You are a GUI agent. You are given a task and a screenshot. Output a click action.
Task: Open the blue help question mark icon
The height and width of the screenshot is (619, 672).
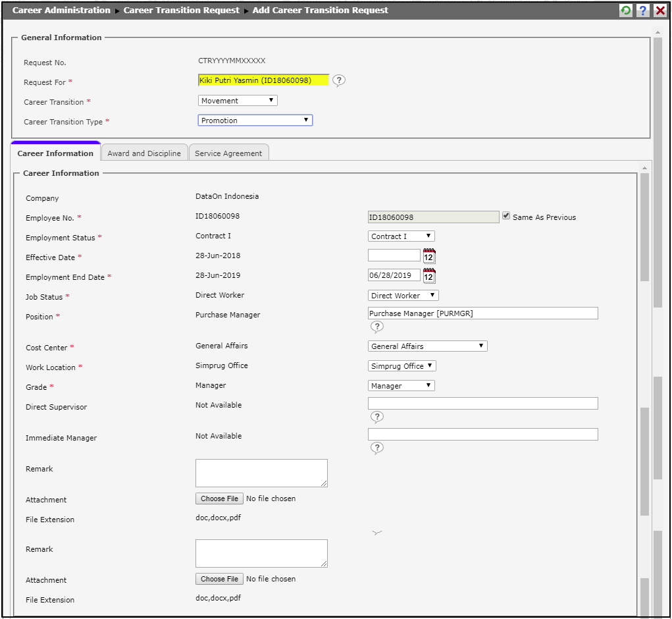[x=643, y=11]
